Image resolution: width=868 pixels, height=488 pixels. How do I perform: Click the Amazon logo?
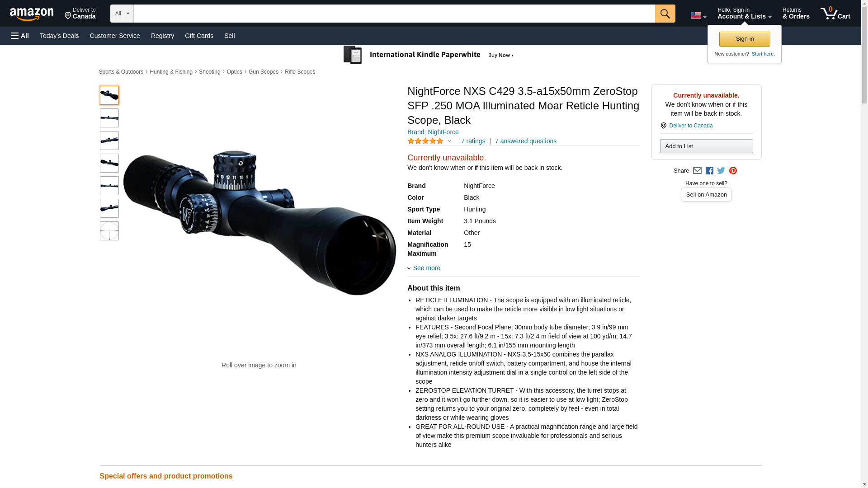click(x=32, y=14)
